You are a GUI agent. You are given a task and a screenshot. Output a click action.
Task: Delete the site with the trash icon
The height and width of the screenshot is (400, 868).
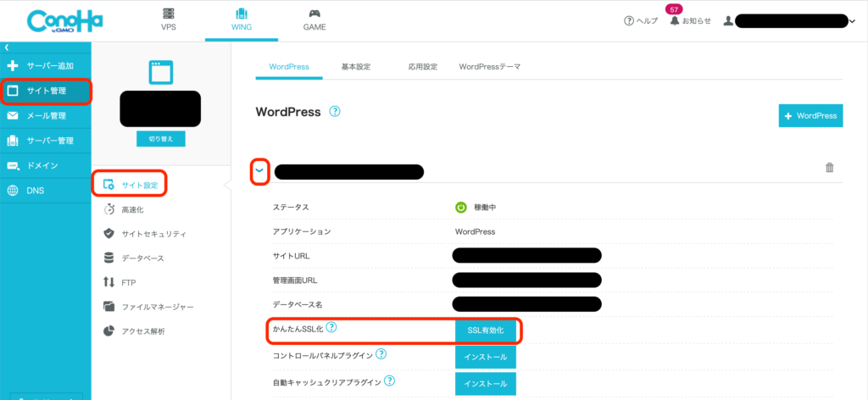point(829,168)
